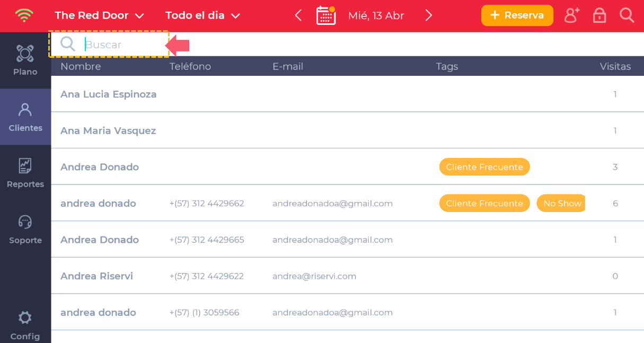The width and height of the screenshot is (644, 343).
Task: Open client Ana Maria Vasquez
Action: pyautogui.click(x=347, y=130)
